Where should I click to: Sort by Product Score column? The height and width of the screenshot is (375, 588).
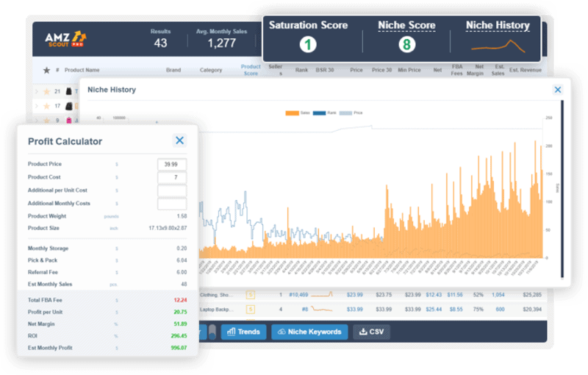tap(251, 71)
